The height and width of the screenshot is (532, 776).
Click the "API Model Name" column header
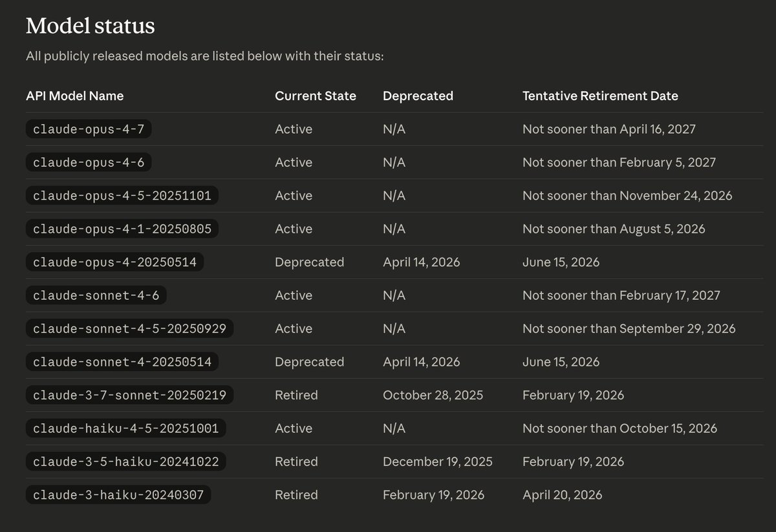pos(75,96)
